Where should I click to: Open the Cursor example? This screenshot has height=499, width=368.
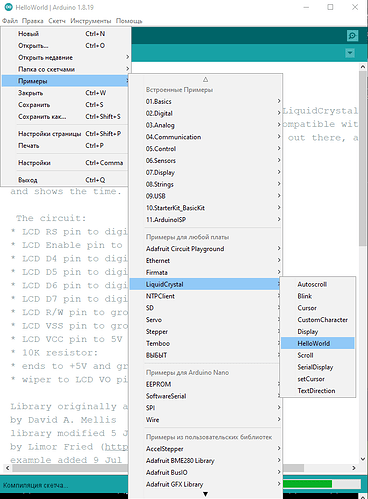[x=318, y=308]
